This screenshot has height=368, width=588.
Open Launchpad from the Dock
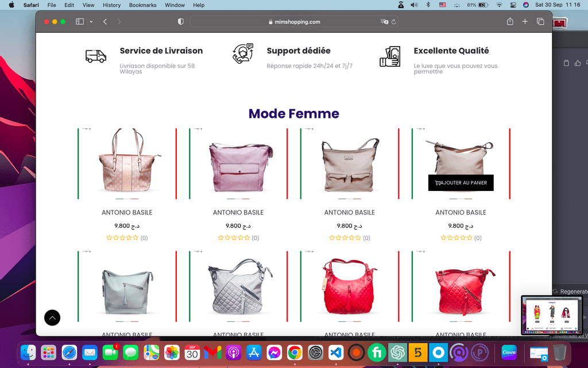[49, 352]
